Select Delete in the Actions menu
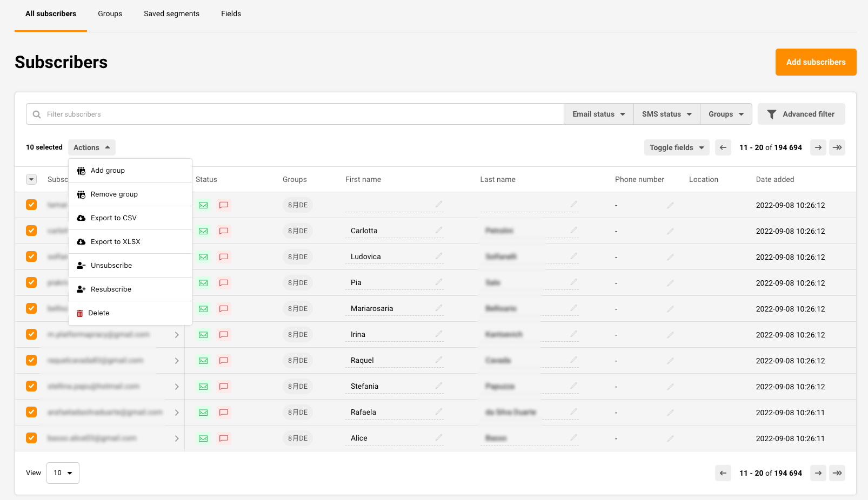The image size is (868, 500). [x=99, y=313]
